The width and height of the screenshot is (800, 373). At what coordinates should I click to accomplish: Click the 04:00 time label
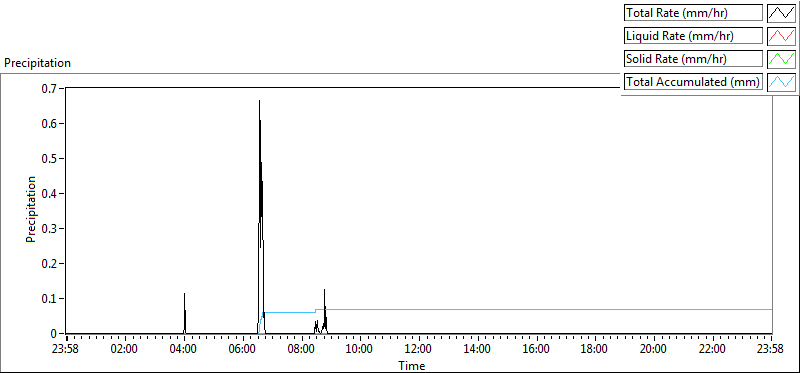click(184, 350)
